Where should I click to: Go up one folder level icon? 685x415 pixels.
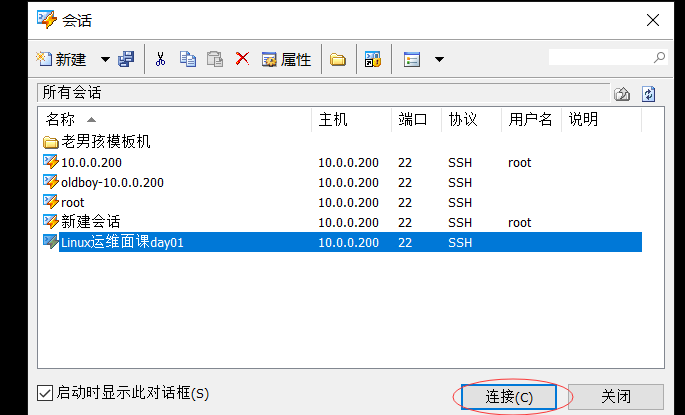(622, 93)
